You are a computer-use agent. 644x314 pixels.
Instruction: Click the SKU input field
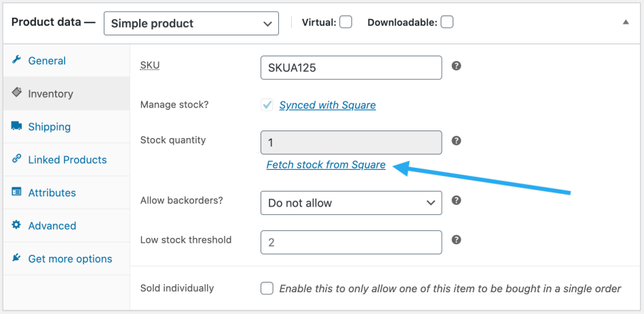[351, 67]
